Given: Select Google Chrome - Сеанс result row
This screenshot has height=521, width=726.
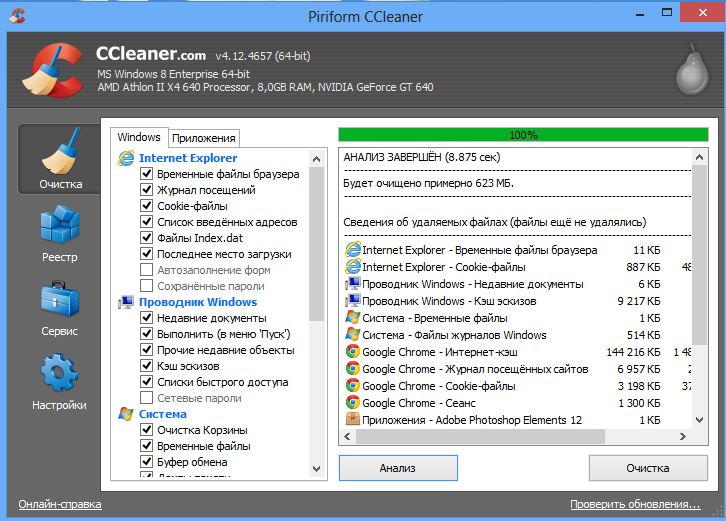Looking at the screenshot, I should (x=518, y=403).
